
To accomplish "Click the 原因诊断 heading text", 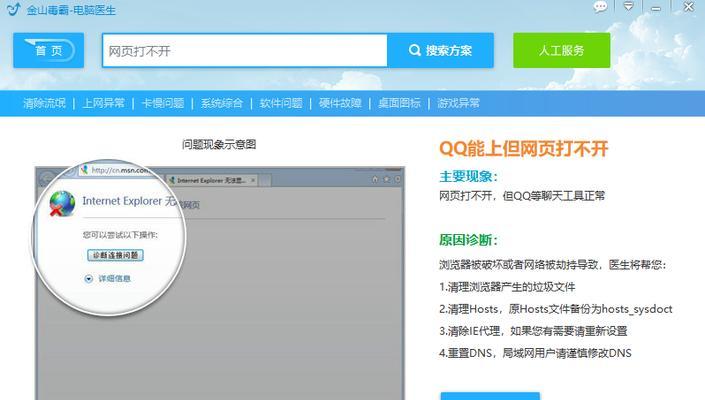I will (468, 240).
